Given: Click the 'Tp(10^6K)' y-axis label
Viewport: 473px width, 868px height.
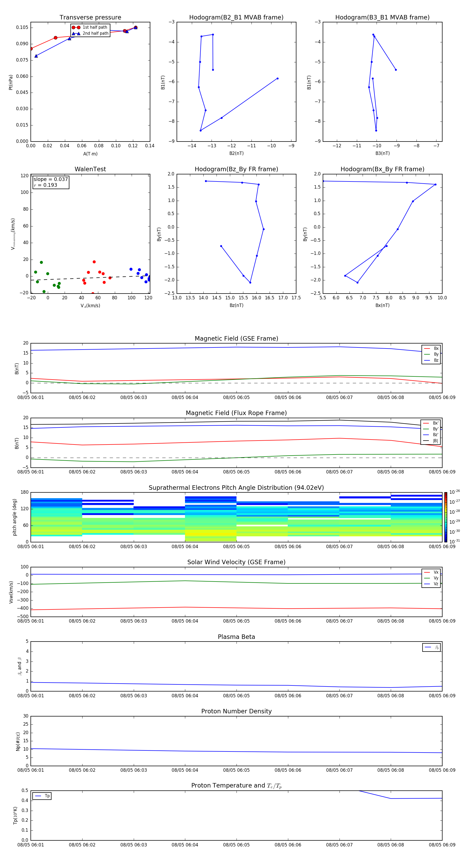Looking at the screenshot, I should click(x=15, y=815).
